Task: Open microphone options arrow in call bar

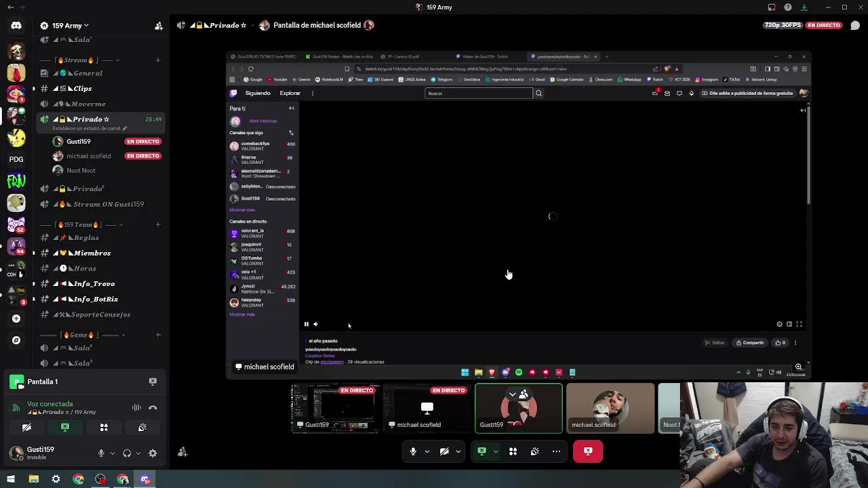Action: tap(427, 451)
